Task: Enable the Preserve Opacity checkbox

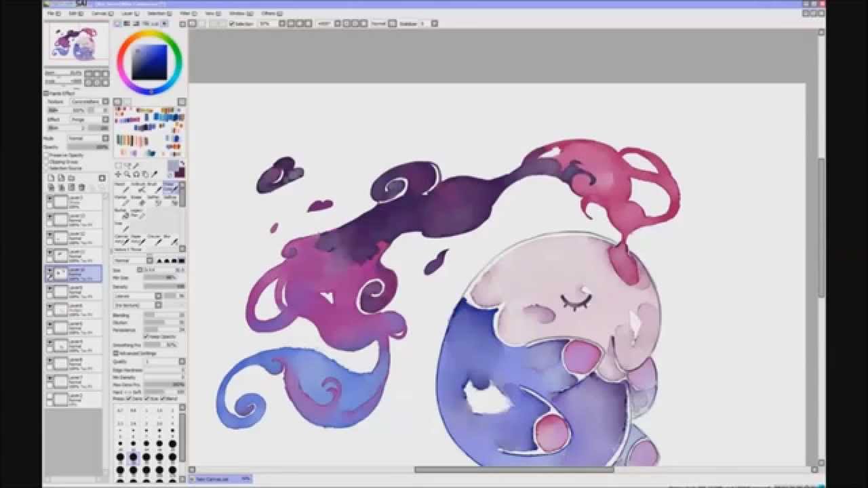Action: tap(46, 155)
